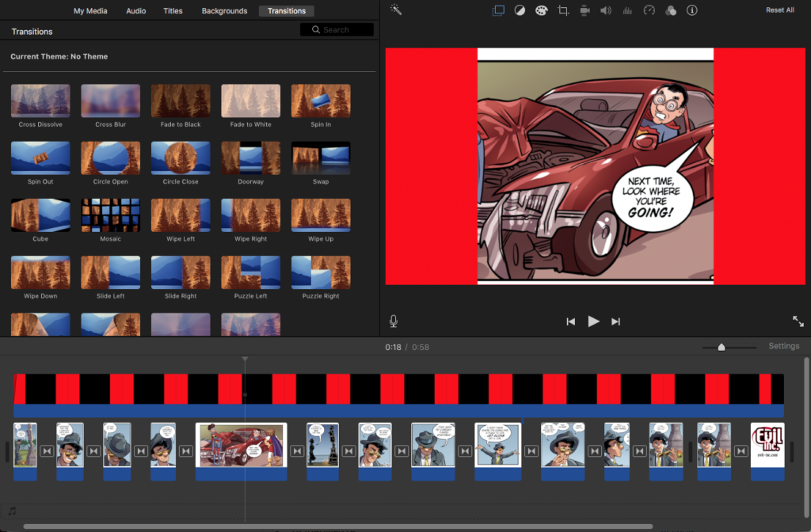Click the microphone voiceover icon
This screenshot has height=532, width=811.
coord(394,321)
